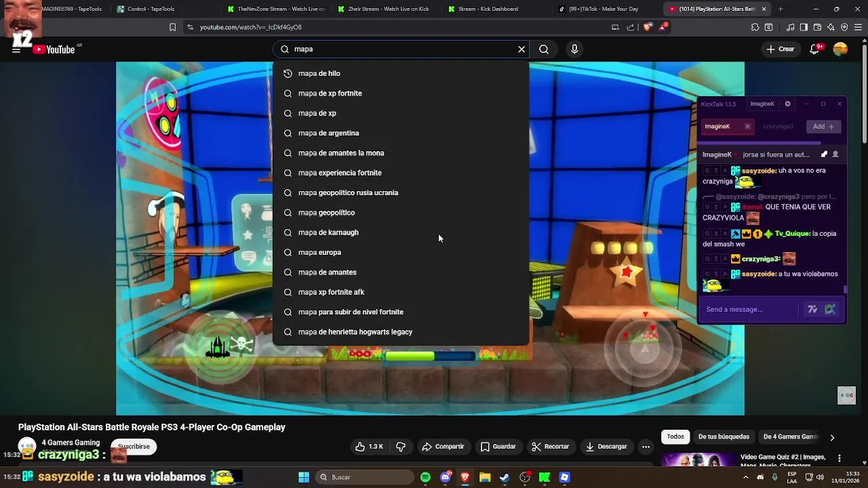Select suggestion 'mapa geopolitico rusia ucrania'
Screen dimensions: 868x488
pyautogui.click(x=401, y=192)
